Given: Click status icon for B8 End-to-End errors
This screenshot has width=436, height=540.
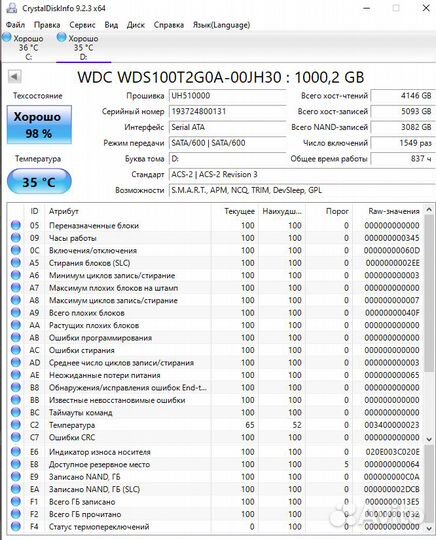Looking at the screenshot, I should [x=15, y=387].
